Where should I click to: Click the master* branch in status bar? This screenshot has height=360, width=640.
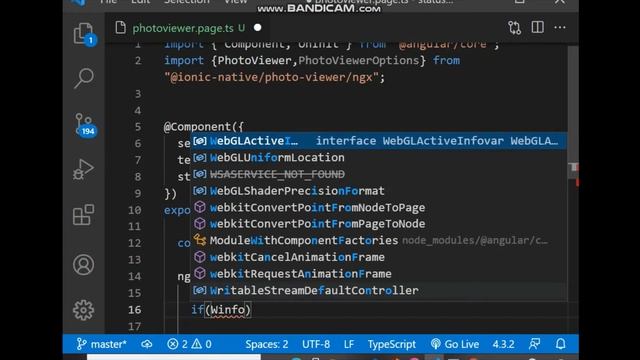coord(102,344)
